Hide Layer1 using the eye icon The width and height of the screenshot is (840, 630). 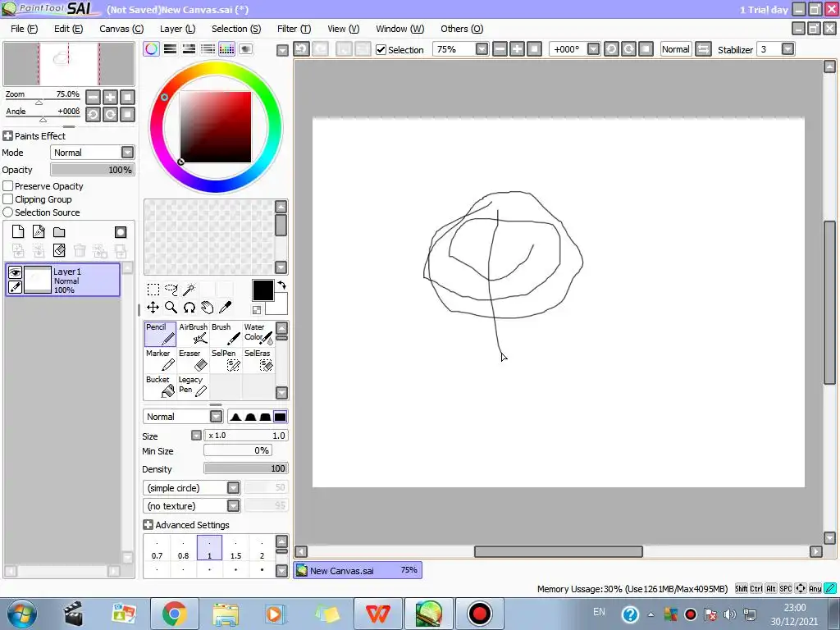point(15,272)
